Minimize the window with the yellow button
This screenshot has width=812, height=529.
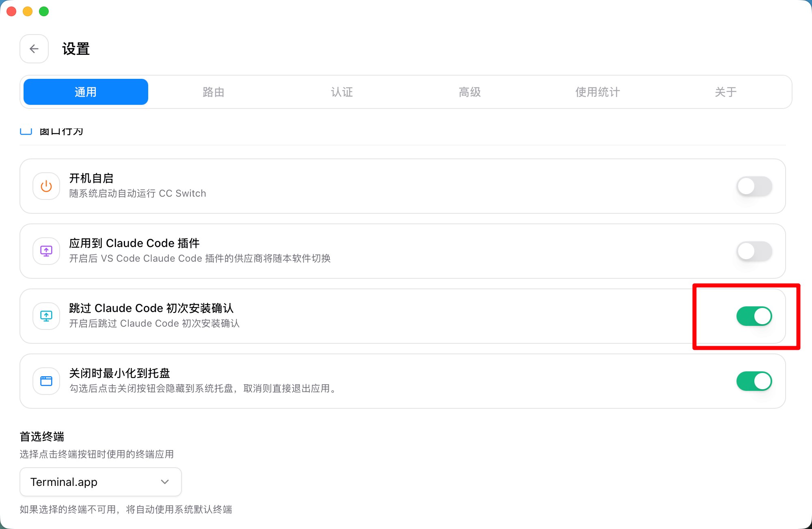point(28,11)
